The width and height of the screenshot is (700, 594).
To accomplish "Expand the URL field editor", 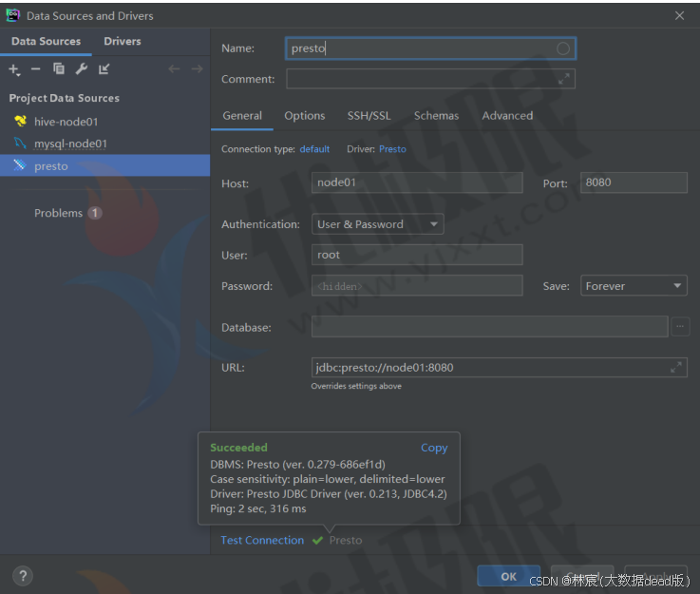I will tap(676, 367).
